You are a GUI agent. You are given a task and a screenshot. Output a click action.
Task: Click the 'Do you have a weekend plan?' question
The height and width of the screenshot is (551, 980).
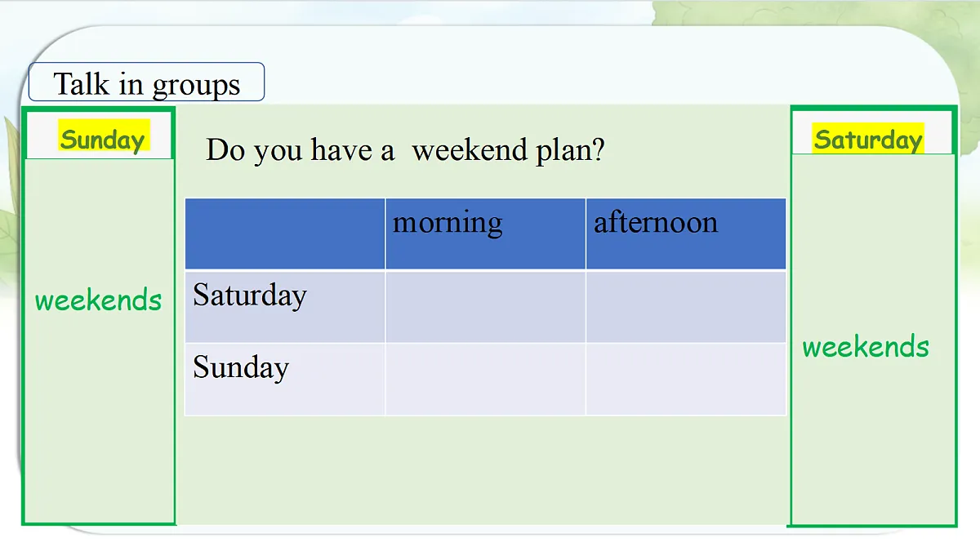405,150
